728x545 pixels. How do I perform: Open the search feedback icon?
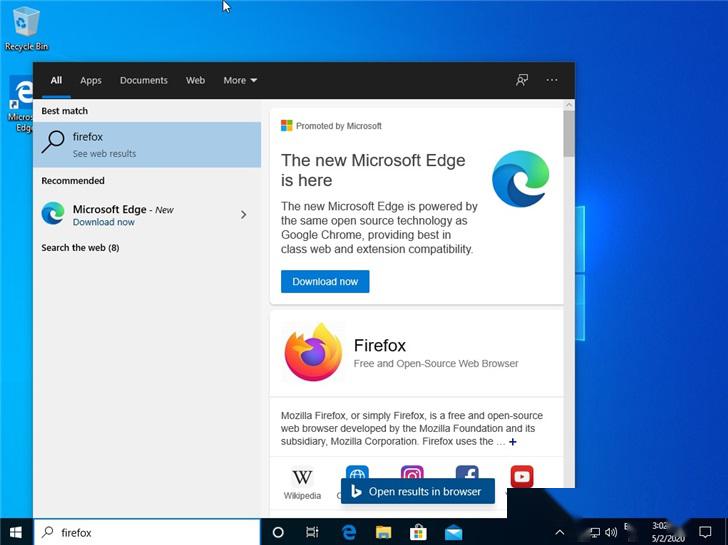point(522,80)
